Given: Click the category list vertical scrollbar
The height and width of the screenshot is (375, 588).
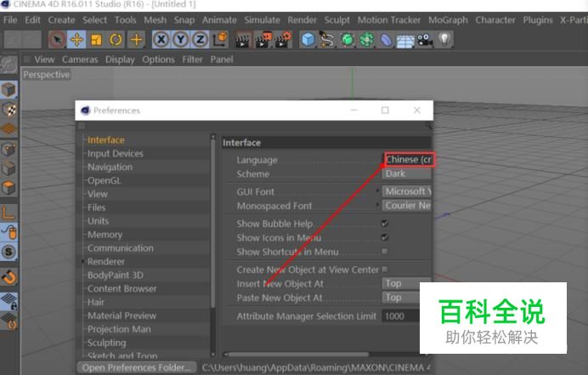Looking at the screenshot, I should coord(213,225).
